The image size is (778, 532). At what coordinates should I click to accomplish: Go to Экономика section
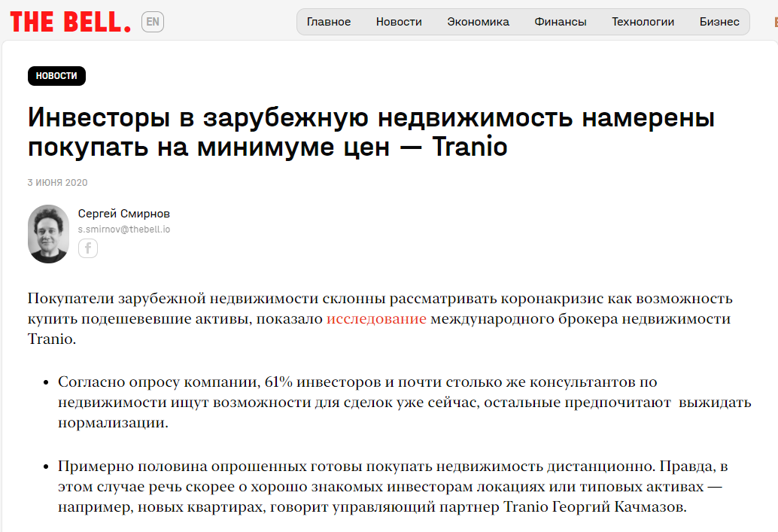(x=478, y=22)
